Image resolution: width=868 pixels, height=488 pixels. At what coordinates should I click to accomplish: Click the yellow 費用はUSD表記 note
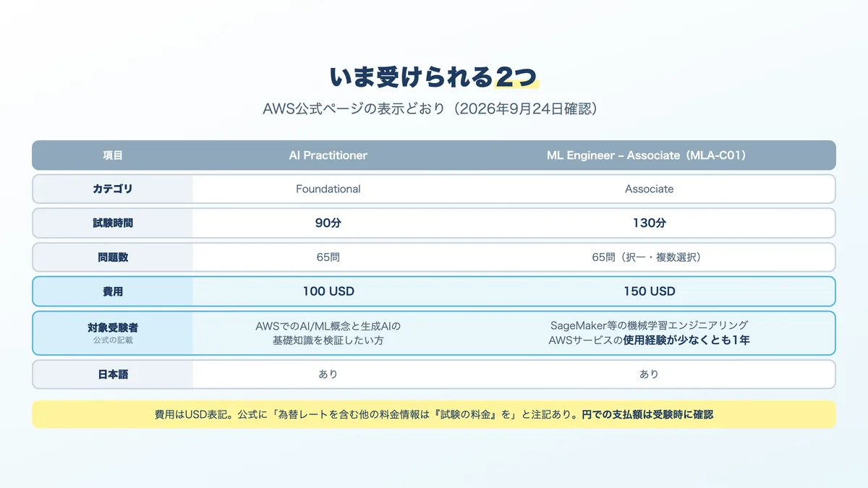(x=434, y=414)
